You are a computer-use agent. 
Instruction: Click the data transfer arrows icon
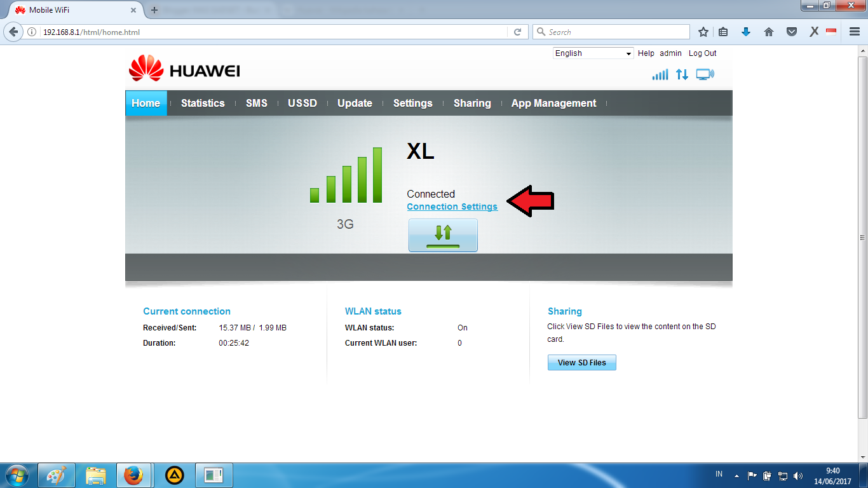[x=682, y=74]
